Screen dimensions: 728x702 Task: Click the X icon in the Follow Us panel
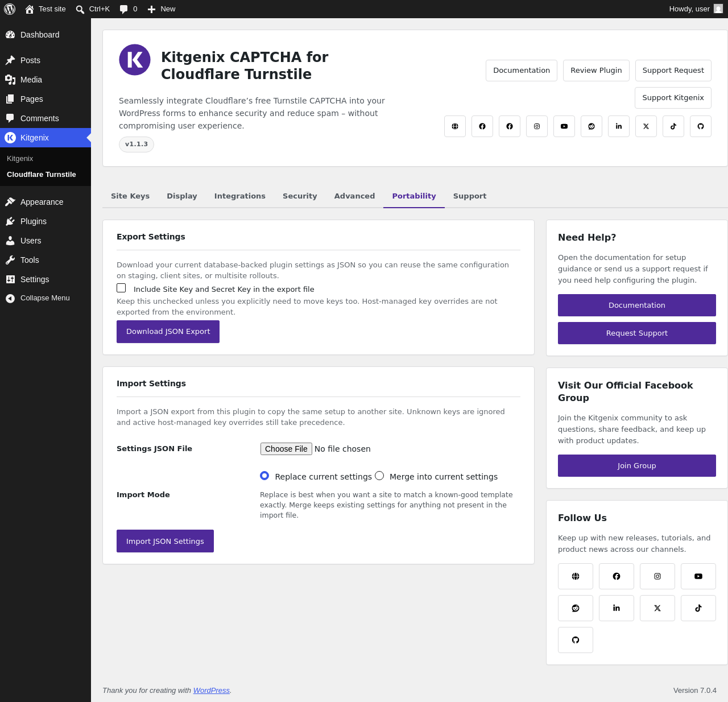click(x=657, y=608)
